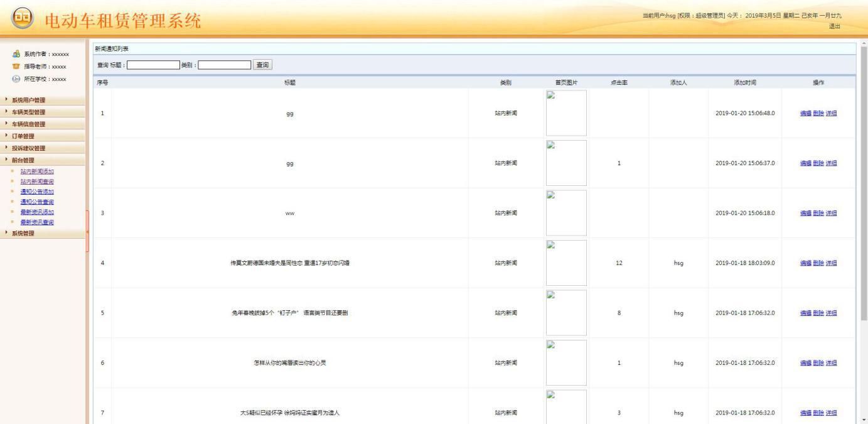Click the click count 12 cell
Image resolution: width=868 pixels, height=424 pixels.
pyautogui.click(x=619, y=263)
